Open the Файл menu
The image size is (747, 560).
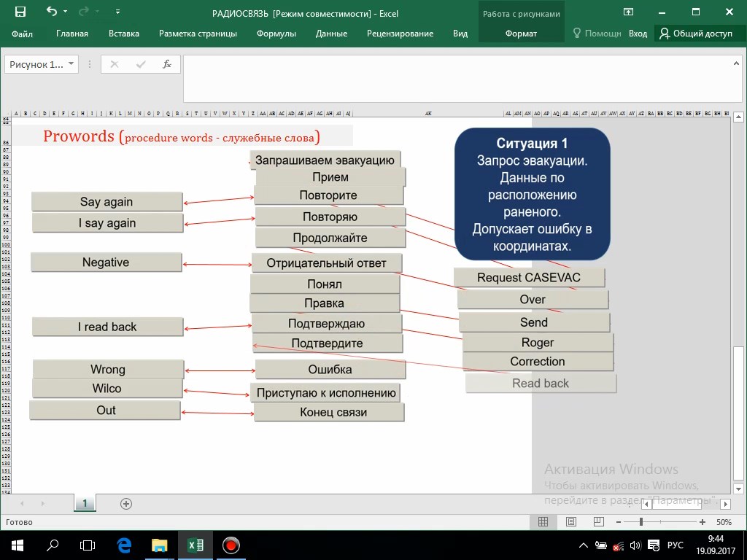click(22, 34)
